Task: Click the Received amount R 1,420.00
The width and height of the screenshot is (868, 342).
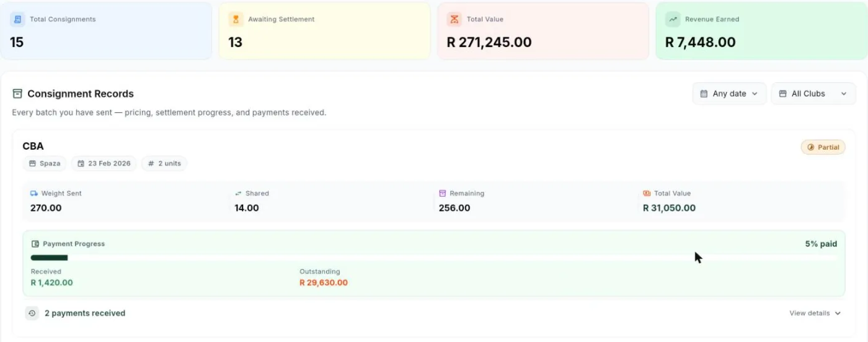Action: click(x=52, y=283)
